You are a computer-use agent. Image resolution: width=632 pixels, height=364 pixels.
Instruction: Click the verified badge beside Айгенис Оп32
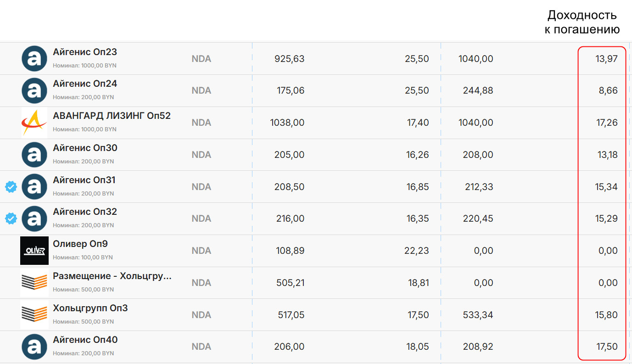(x=11, y=219)
